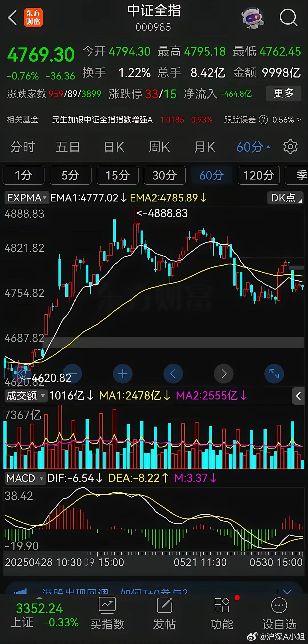
Task: Tap the 相关基金 label
Action: point(23,120)
